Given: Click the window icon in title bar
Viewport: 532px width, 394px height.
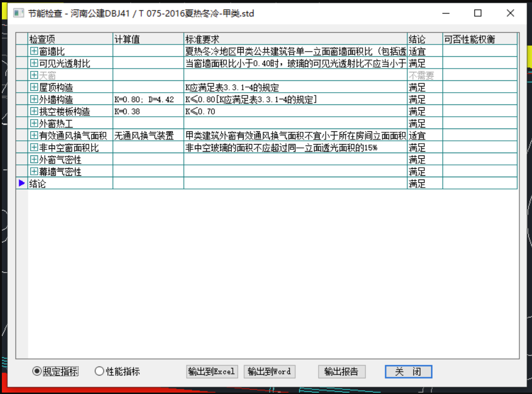Looking at the screenshot, I should click(18, 13).
